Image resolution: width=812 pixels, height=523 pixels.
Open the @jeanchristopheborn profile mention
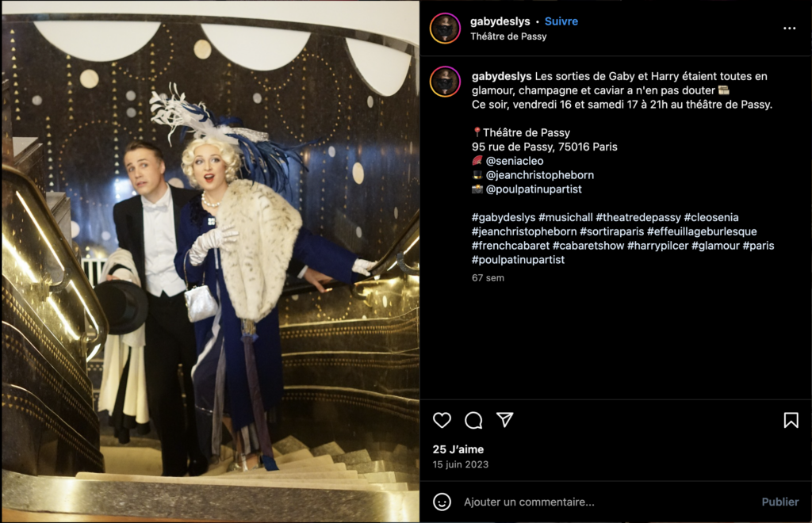(539, 175)
